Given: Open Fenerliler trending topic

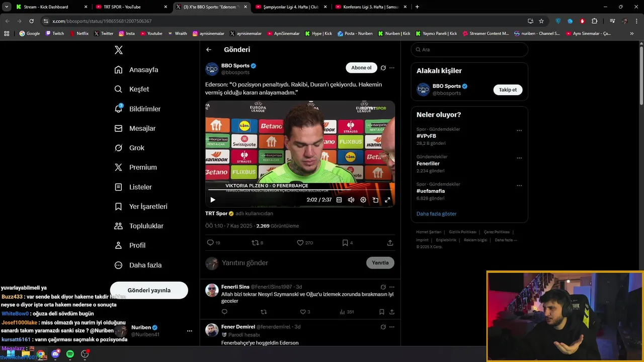Looking at the screenshot, I should 428,163.
